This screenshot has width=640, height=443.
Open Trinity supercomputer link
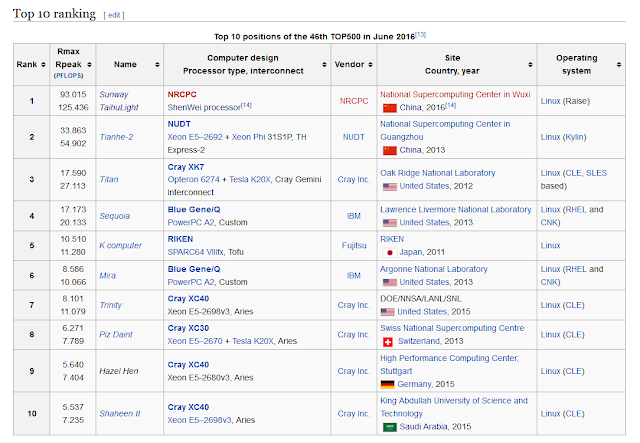(x=111, y=305)
